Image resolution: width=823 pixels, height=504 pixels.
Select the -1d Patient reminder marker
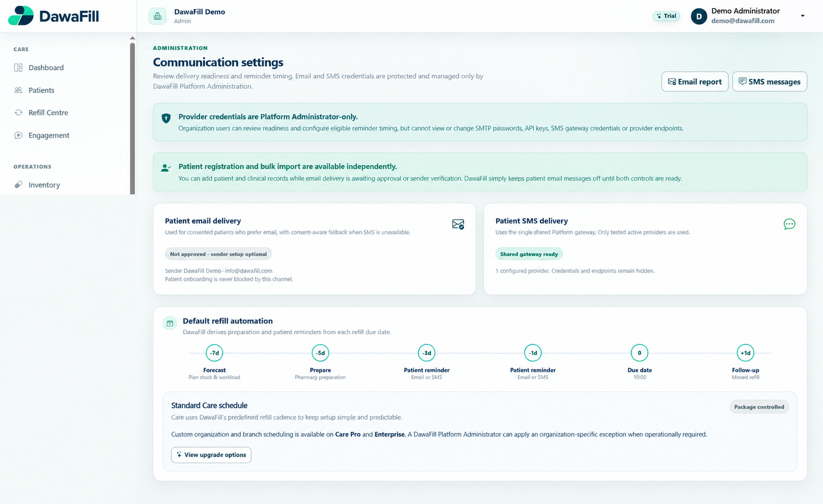coord(533,353)
